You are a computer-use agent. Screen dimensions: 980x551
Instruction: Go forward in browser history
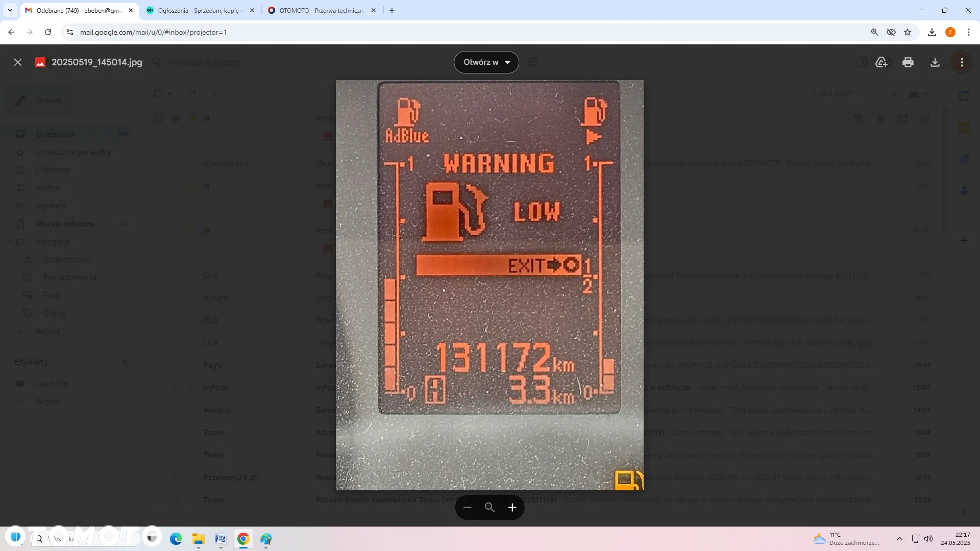point(30,32)
